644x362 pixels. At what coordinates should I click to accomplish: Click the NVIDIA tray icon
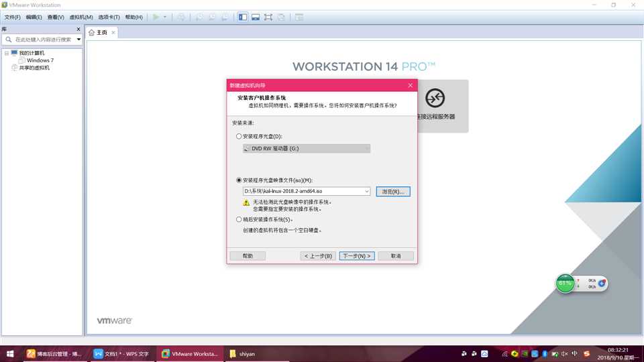pos(525,354)
